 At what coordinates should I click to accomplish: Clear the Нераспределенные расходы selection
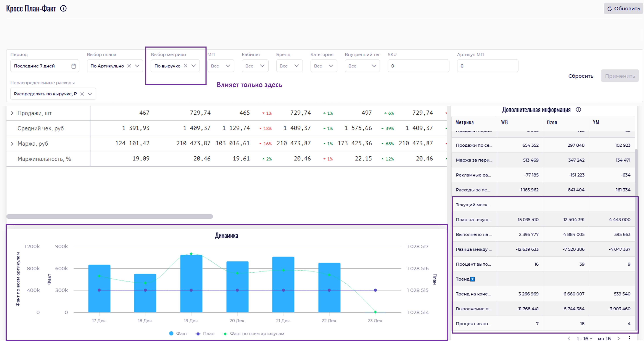[x=82, y=94]
